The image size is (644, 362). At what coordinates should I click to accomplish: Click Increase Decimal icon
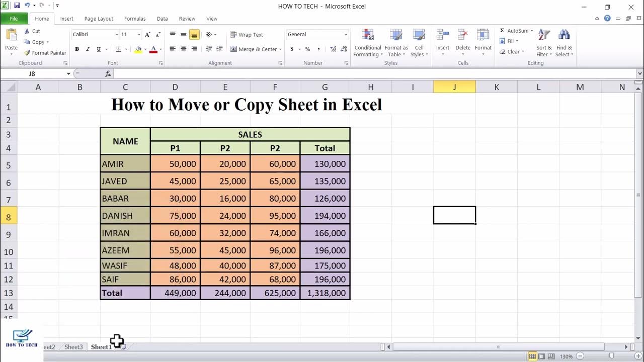coord(333,49)
